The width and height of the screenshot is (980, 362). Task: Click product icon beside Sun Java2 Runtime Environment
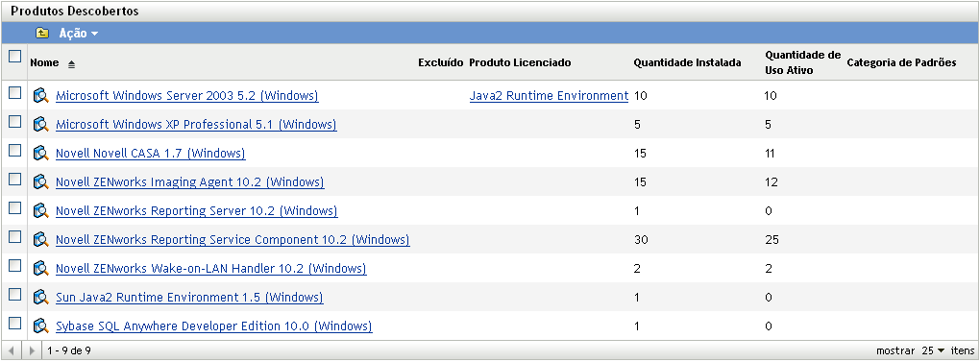(41, 297)
